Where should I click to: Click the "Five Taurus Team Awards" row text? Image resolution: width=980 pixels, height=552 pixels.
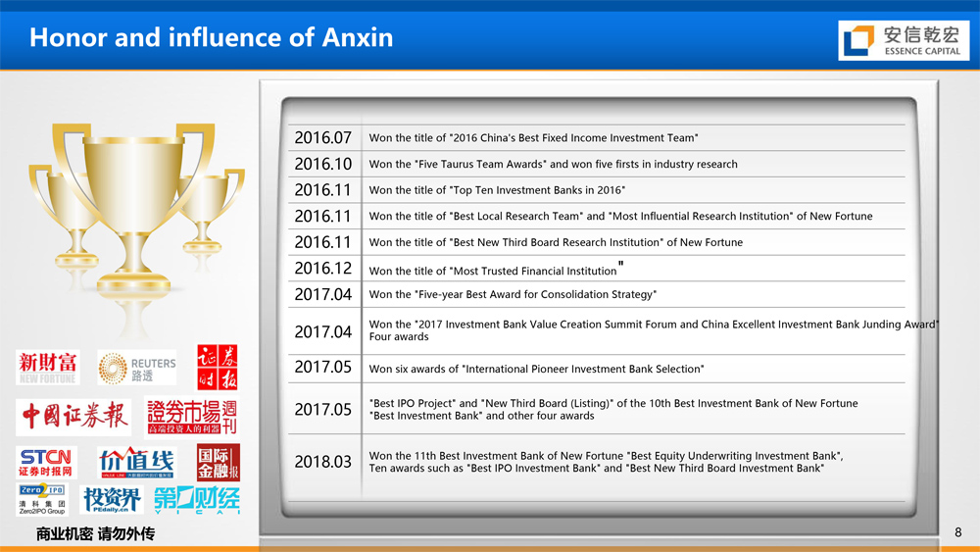point(553,165)
